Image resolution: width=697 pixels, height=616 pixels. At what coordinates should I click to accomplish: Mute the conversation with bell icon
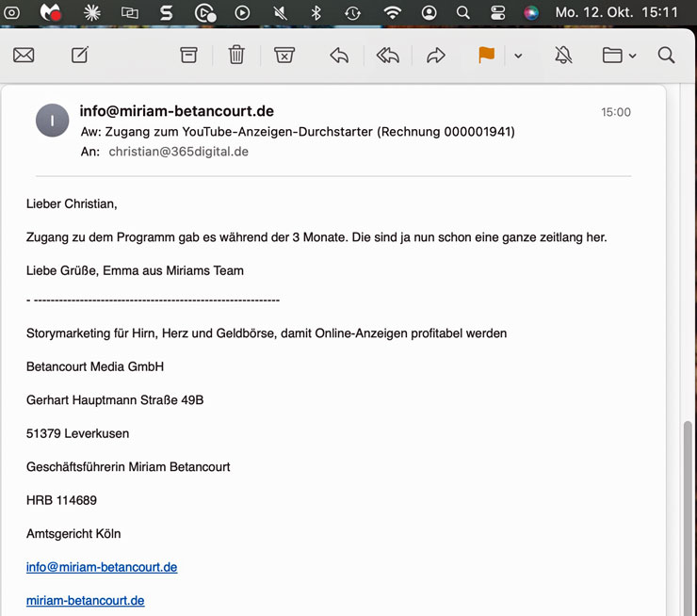point(563,56)
